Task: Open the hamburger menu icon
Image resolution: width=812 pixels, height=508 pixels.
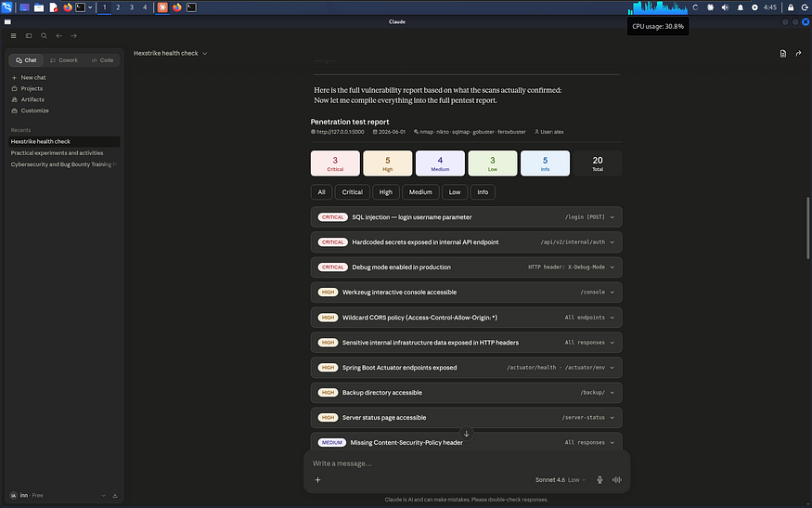Action: pos(14,36)
